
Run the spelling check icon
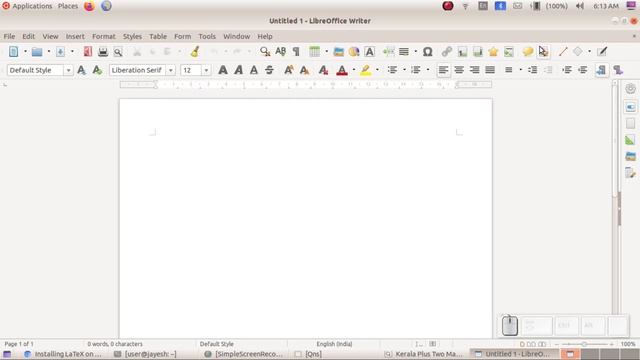tap(280, 51)
